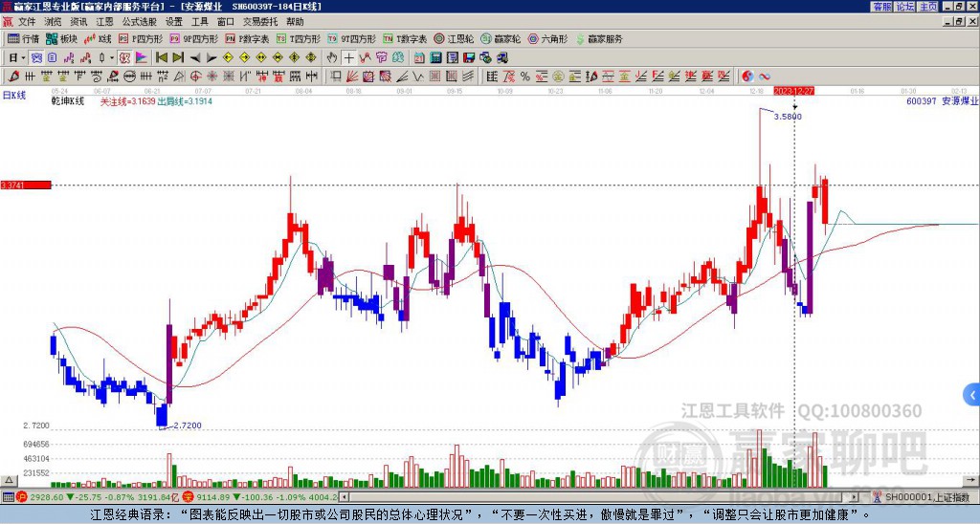
Task: Click the red-blue infinity loop icon
Action: [x=765, y=76]
